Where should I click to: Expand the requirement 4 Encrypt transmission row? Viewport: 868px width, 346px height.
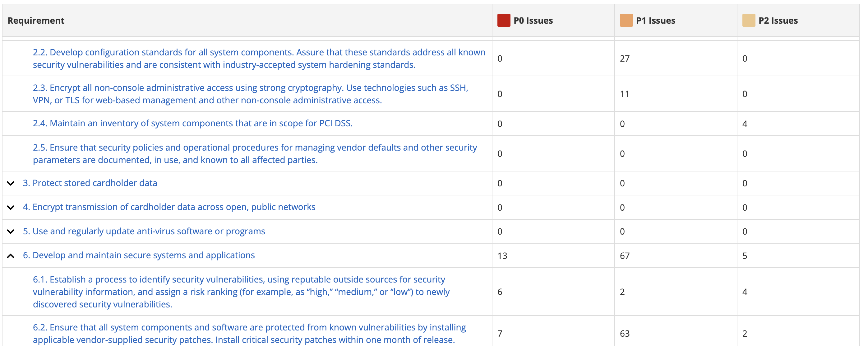pos(11,208)
